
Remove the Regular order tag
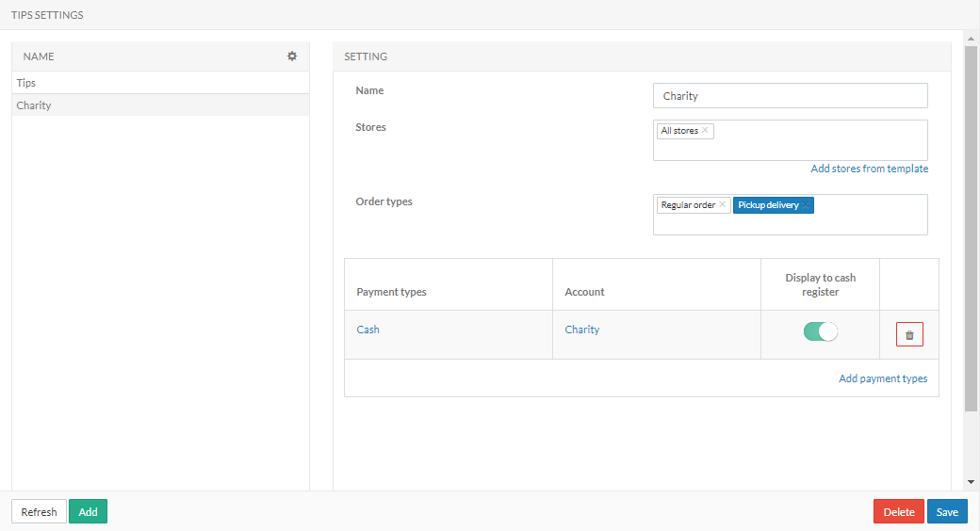723,205
